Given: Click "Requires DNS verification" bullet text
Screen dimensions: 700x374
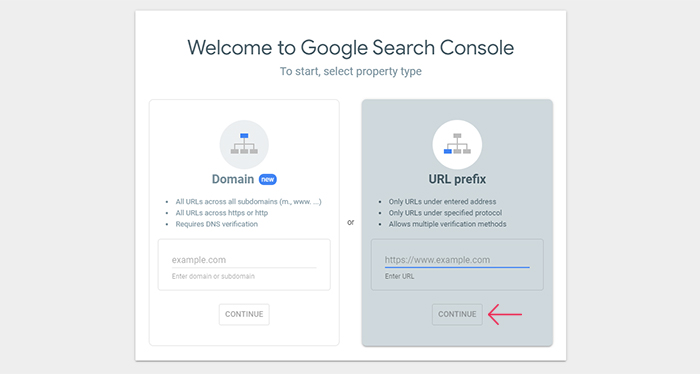Looking at the screenshot, I should pos(217,224).
